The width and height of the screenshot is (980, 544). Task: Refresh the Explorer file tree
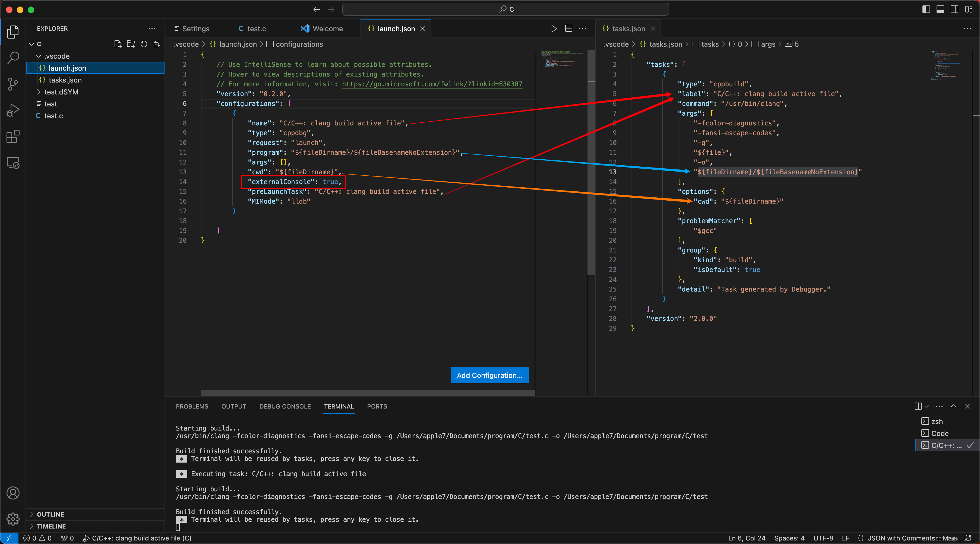coord(144,44)
